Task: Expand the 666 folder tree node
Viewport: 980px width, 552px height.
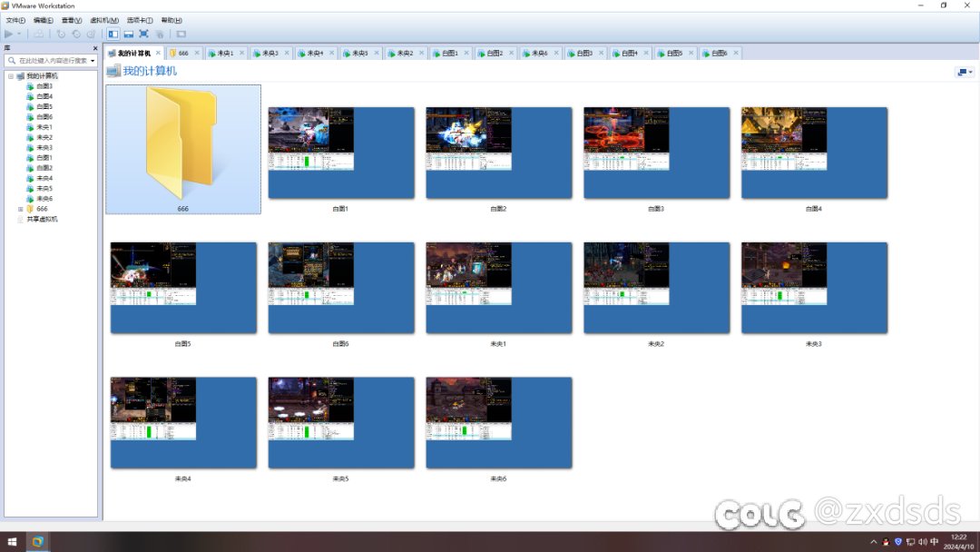Action: [x=21, y=209]
